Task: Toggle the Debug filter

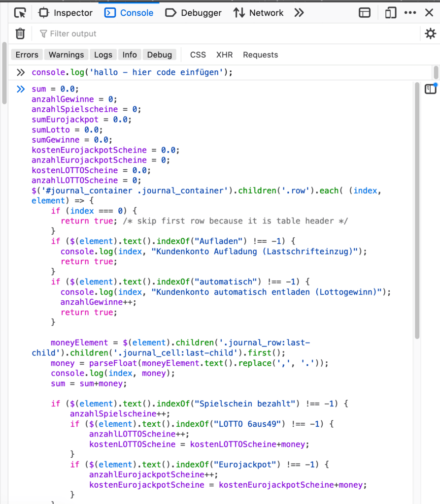Action: pos(159,55)
